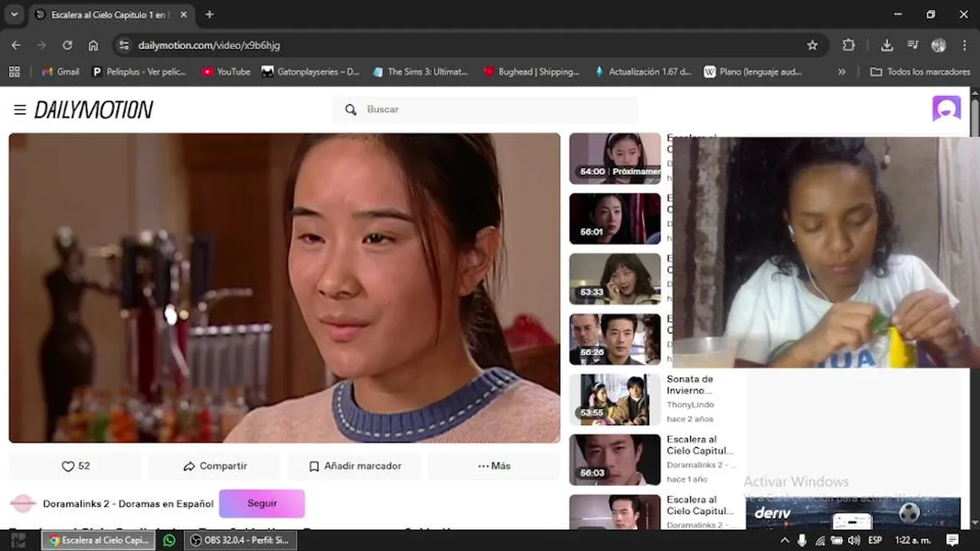Image resolution: width=980 pixels, height=551 pixels.
Task: Click the main video player
Action: (x=284, y=288)
